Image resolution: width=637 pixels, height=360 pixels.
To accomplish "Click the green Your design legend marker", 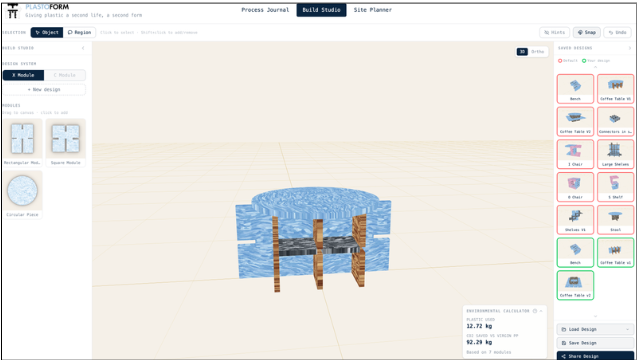I will point(584,61).
